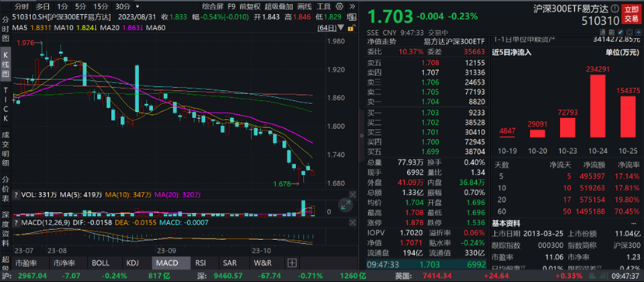Image resolution: width=644 pixels, height=282 pixels.
Task: Open the period dropdown arrow after 30分
Action: pos(138,6)
